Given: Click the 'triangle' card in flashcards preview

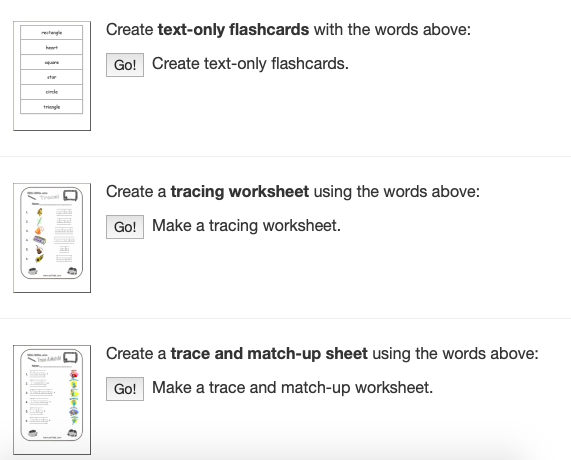Looking at the screenshot, I should pos(52,107).
